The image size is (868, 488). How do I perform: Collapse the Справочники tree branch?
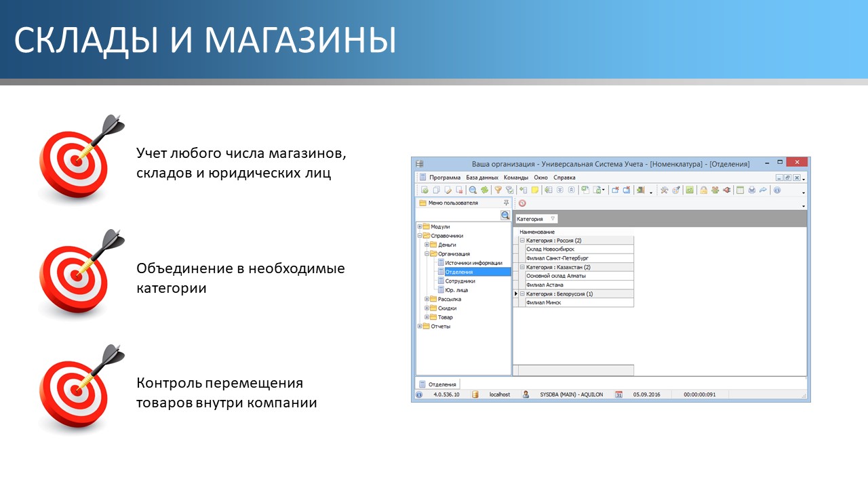click(418, 235)
